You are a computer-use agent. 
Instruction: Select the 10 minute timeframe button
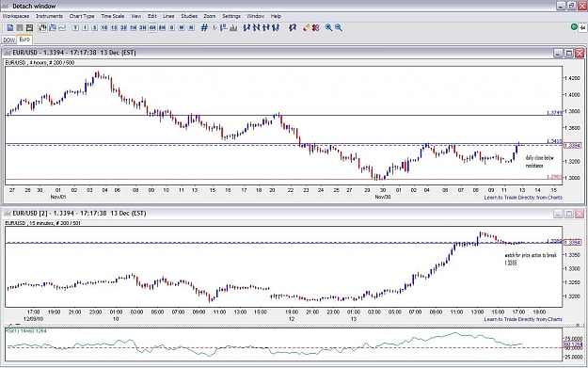[x=104, y=27]
